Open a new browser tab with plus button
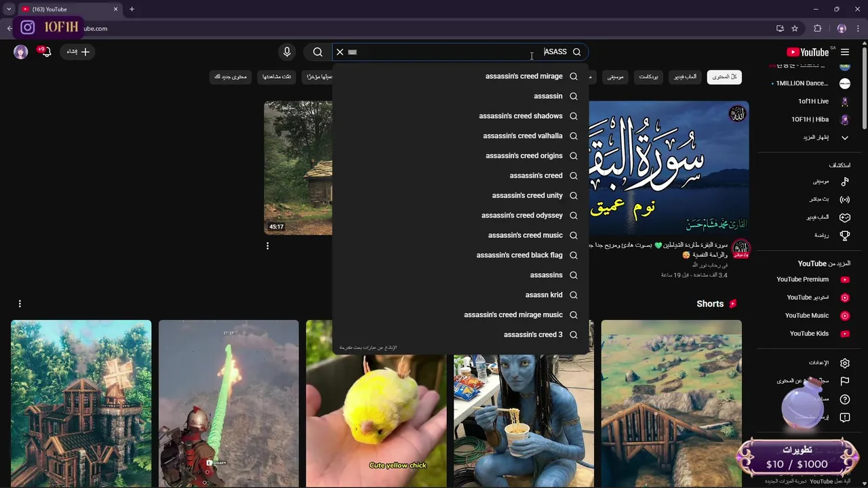The width and height of the screenshot is (868, 488). pyautogui.click(x=132, y=9)
